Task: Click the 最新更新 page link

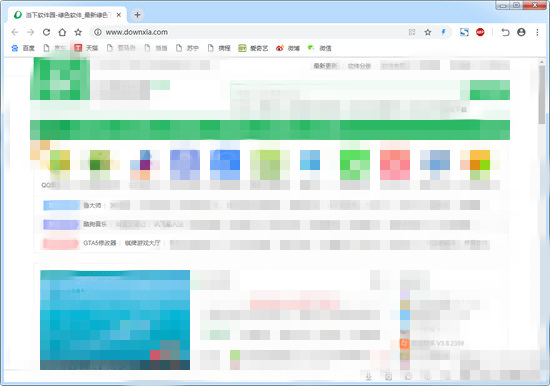Action: click(325, 66)
